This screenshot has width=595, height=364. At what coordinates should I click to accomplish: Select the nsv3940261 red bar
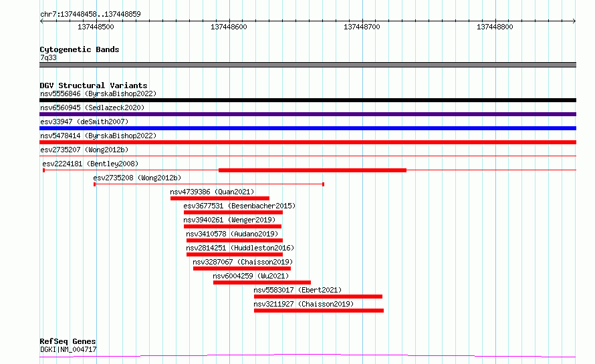pyautogui.click(x=233, y=226)
